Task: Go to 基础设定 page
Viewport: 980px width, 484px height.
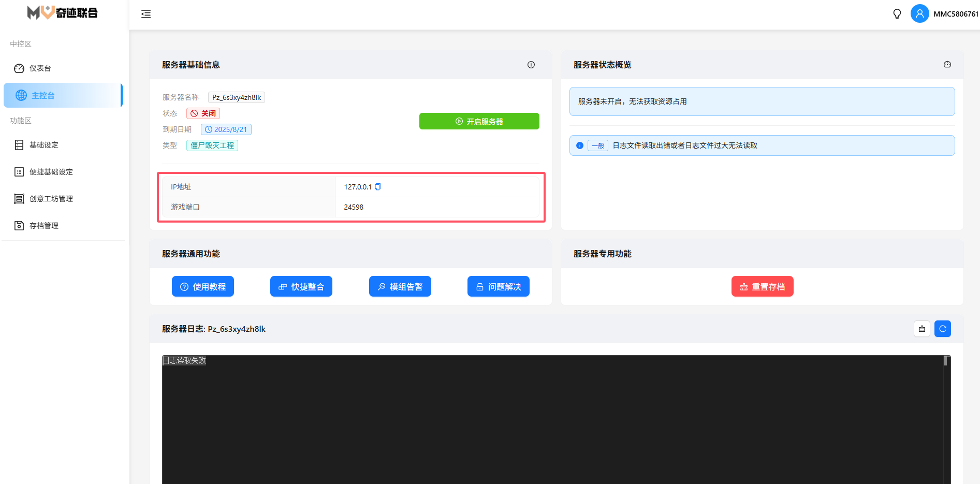Action: pos(44,145)
